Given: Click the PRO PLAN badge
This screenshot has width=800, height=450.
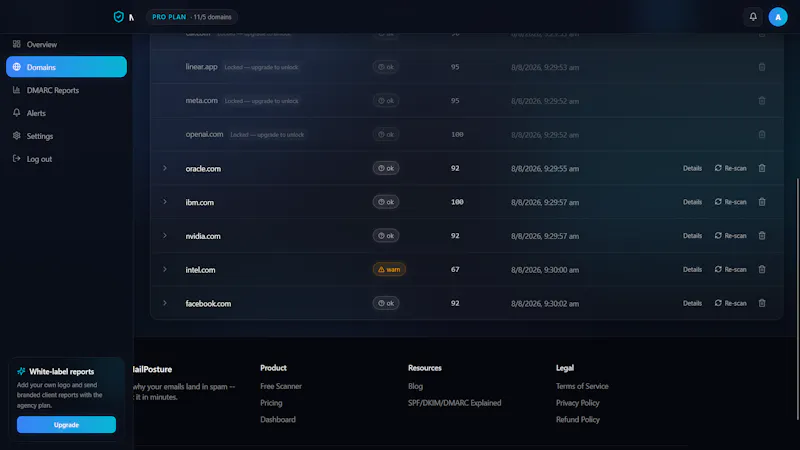Looking at the screenshot, I should [x=191, y=17].
